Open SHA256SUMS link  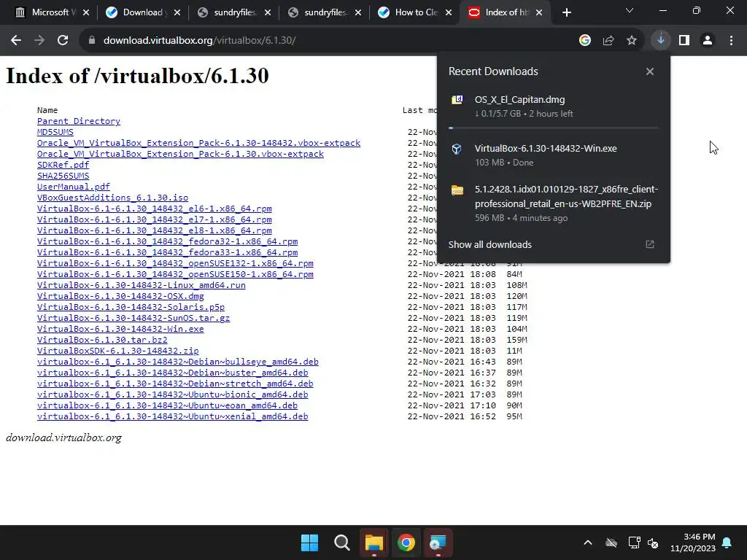coord(63,176)
